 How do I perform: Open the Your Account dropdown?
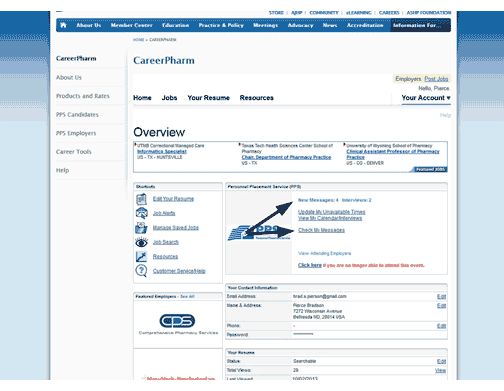coord(426,98)
